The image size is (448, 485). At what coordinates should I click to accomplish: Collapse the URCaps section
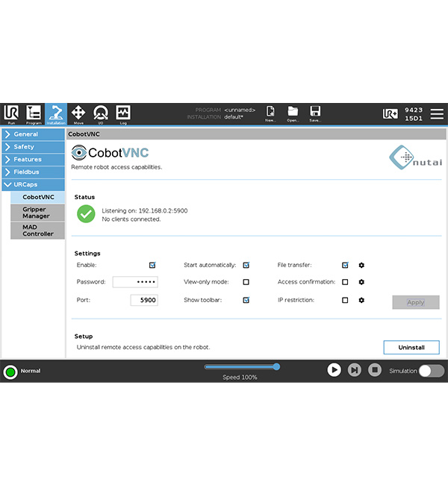pos(34,184)
